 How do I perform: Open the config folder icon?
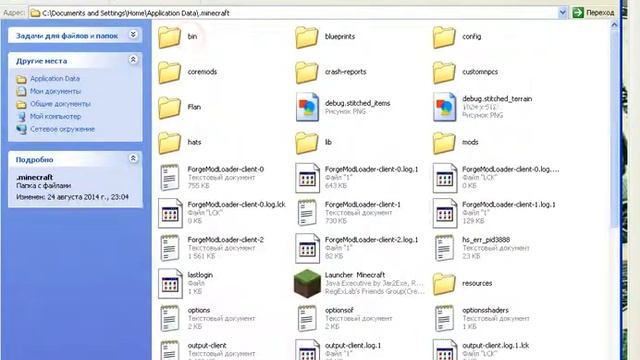[x=444, y=37]
